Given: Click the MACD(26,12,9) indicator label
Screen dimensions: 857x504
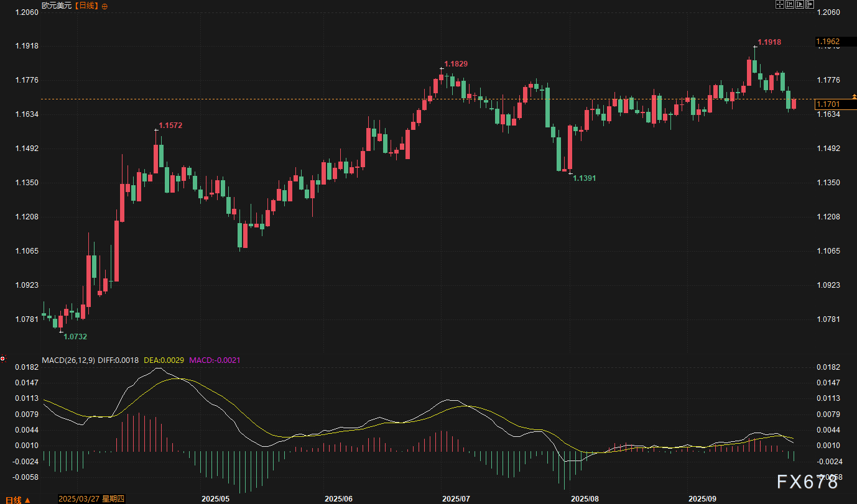Looking at the screenshot, I should pyautogui.click(x=68, y=360).
